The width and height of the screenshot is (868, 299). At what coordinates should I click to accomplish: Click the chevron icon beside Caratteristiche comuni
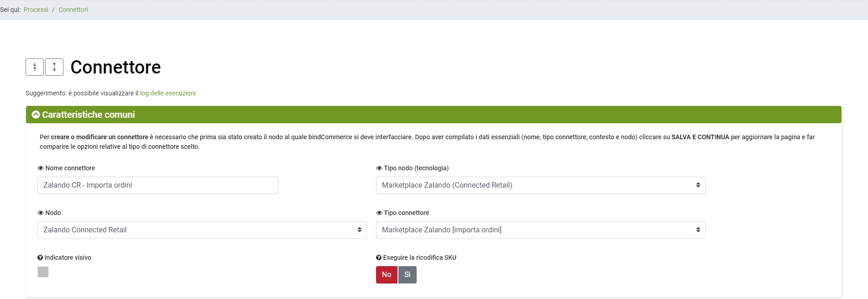pyautogui.click(x=36, y=115)
